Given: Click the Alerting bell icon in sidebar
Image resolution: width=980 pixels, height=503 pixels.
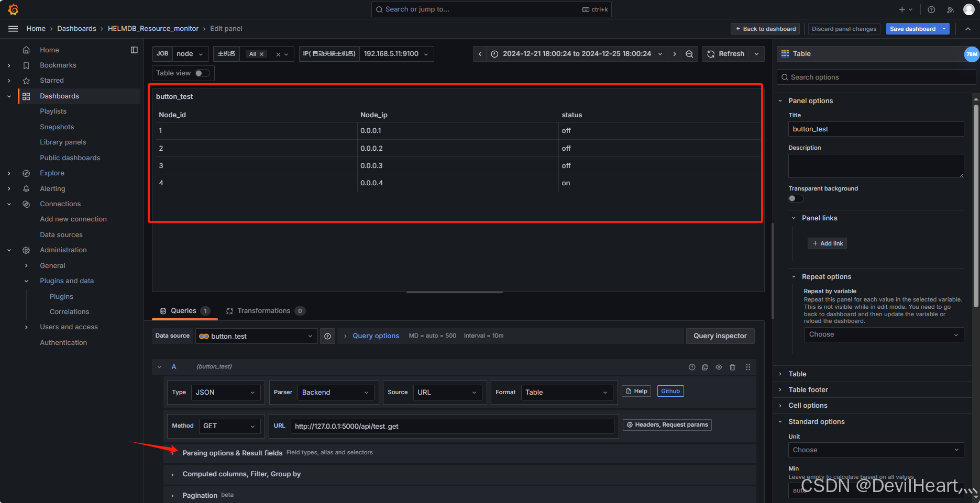Looking at the screenshot, I should click(26, 189).
